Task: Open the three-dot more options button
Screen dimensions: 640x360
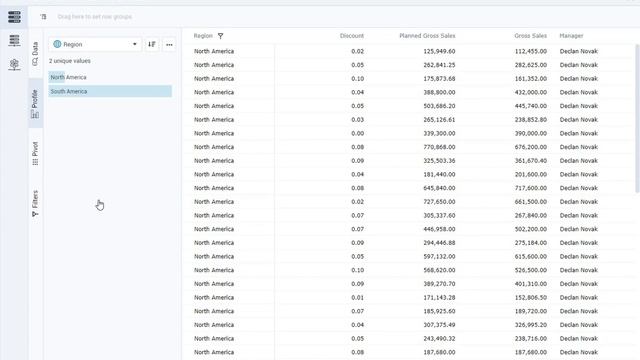Action: (x=169, y=44)
